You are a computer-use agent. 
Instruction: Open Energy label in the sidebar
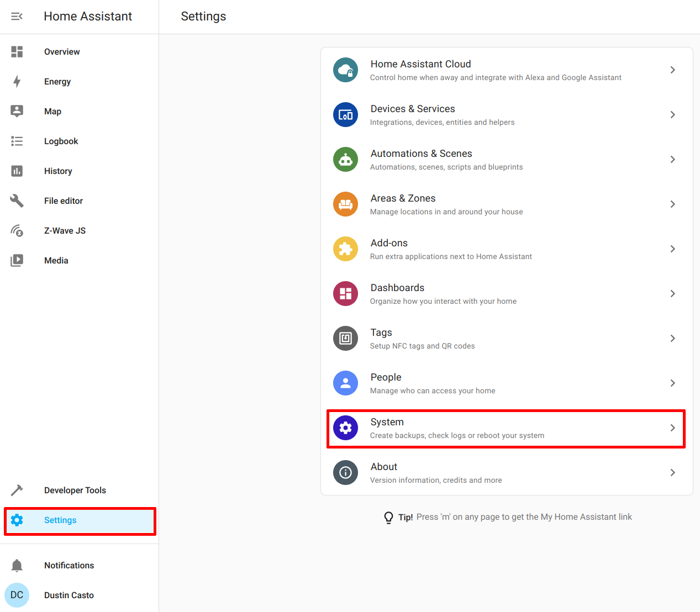[57, 82]
